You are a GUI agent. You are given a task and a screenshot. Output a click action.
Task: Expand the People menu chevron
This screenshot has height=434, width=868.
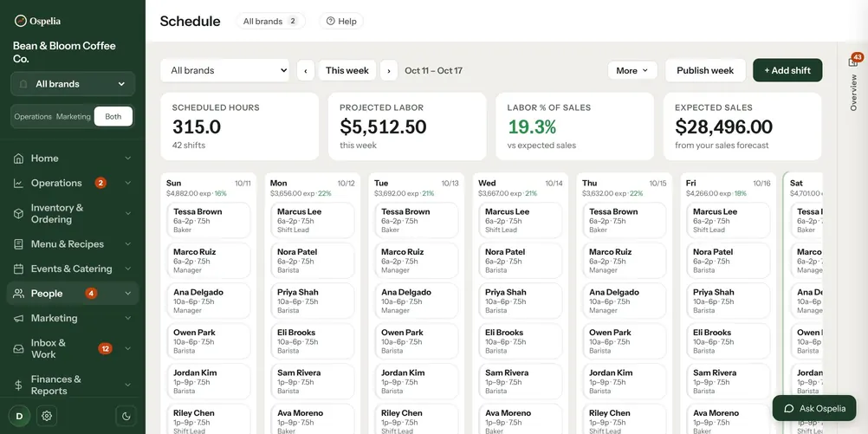[x=128, y=294]
